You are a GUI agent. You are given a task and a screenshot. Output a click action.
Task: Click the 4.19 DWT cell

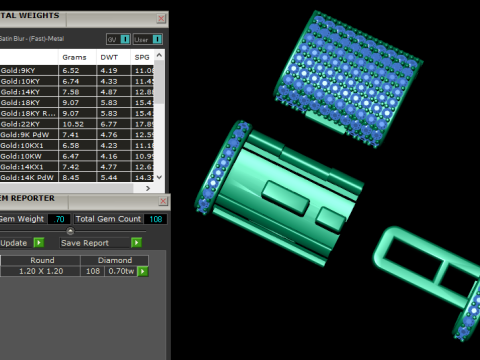pos(113,70)
